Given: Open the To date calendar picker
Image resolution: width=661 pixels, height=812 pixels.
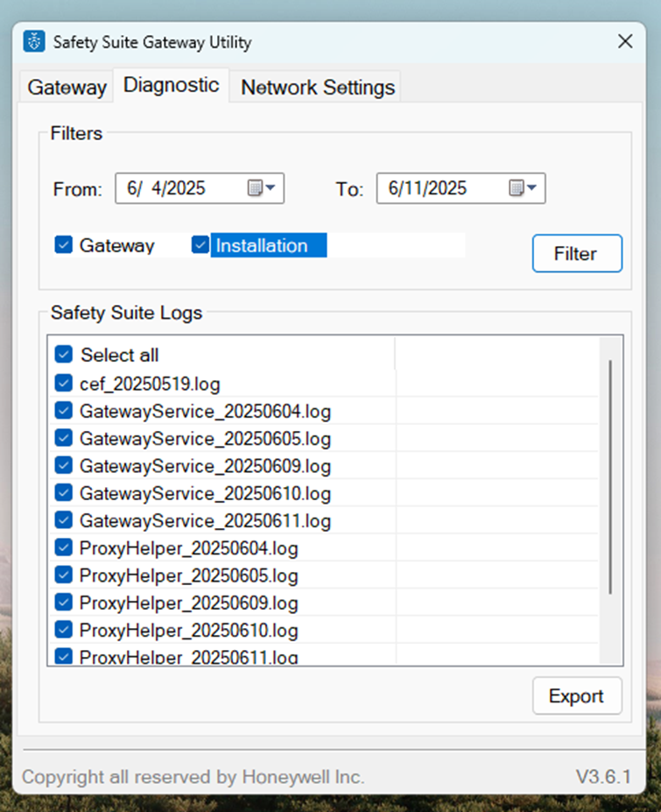Looking at the screenshot, I should point(523,188).
